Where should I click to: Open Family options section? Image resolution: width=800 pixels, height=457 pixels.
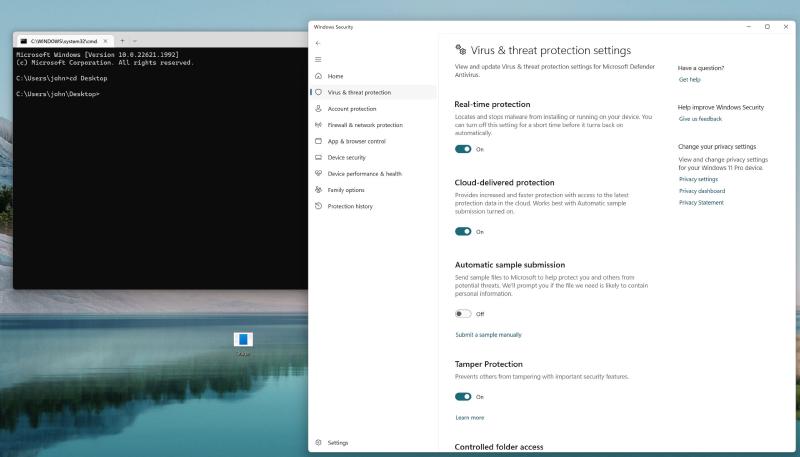(x=374, y=190)
